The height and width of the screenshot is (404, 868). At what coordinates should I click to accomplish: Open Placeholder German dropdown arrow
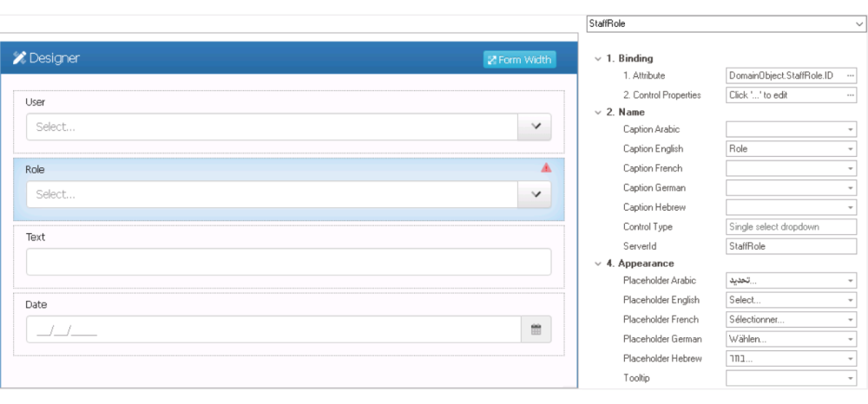click(x=850, y=339)
